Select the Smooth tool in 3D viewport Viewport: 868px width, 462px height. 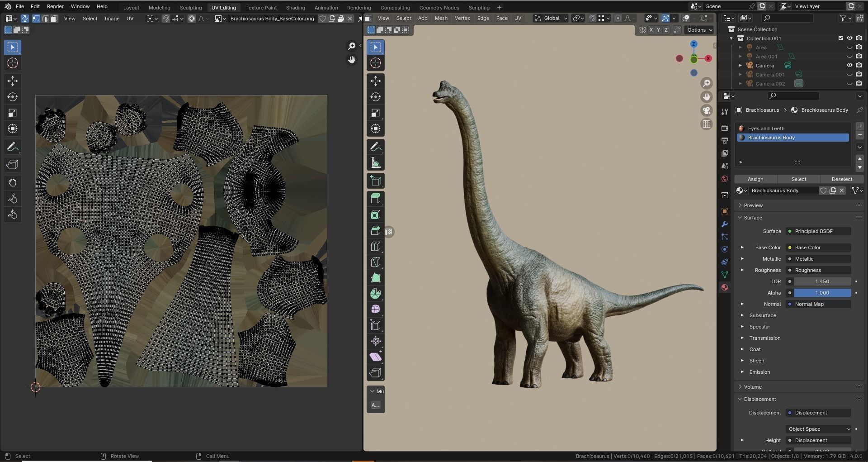coord(376,309)
